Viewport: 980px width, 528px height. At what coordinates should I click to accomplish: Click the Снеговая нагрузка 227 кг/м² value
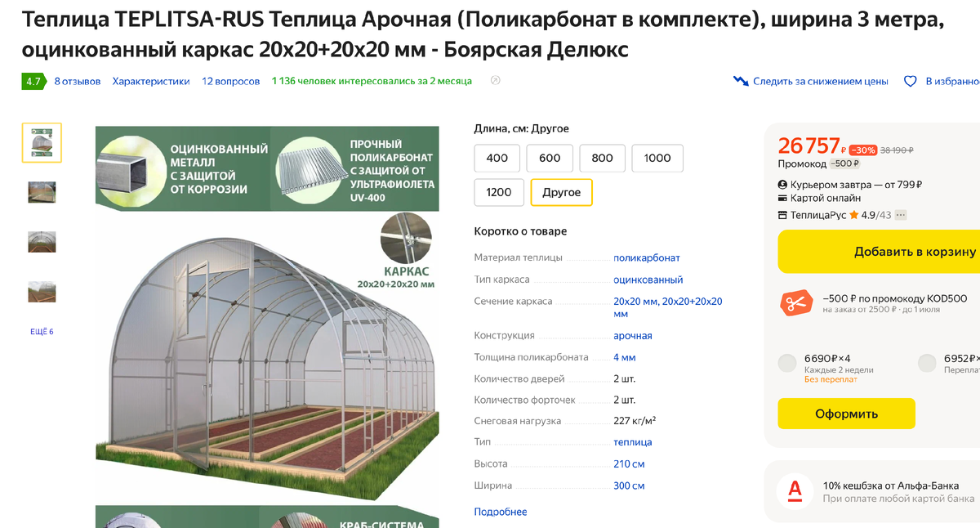coord(635,421)
